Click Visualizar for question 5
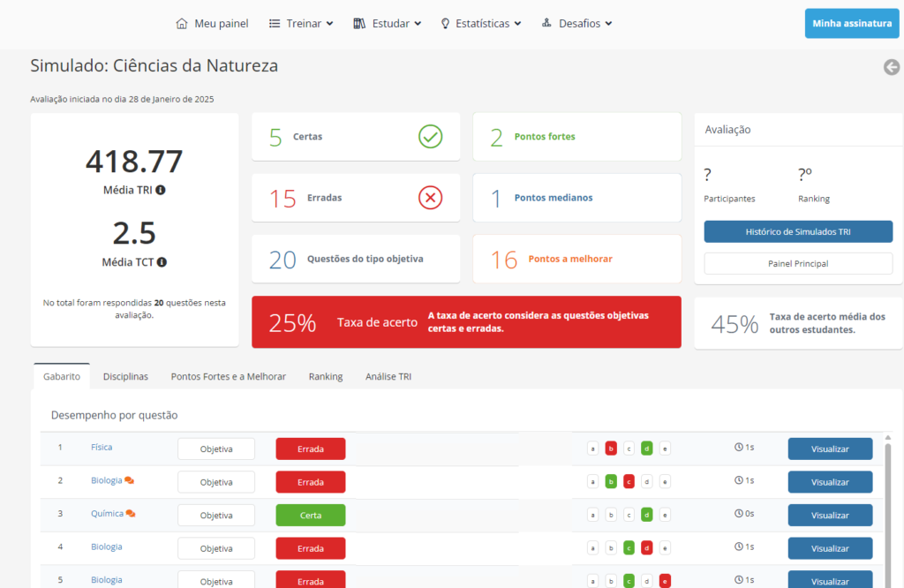 point(830,580)
